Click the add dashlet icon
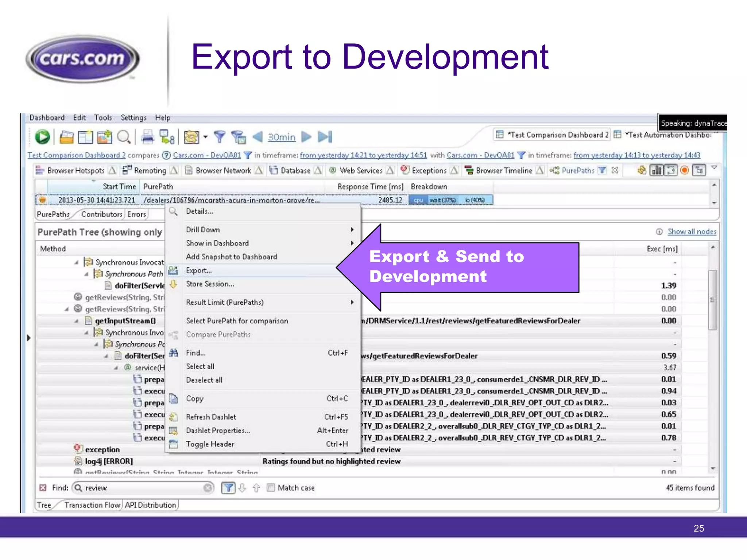Viewport: 747px width, 560px height. click(x=105, y=137)
